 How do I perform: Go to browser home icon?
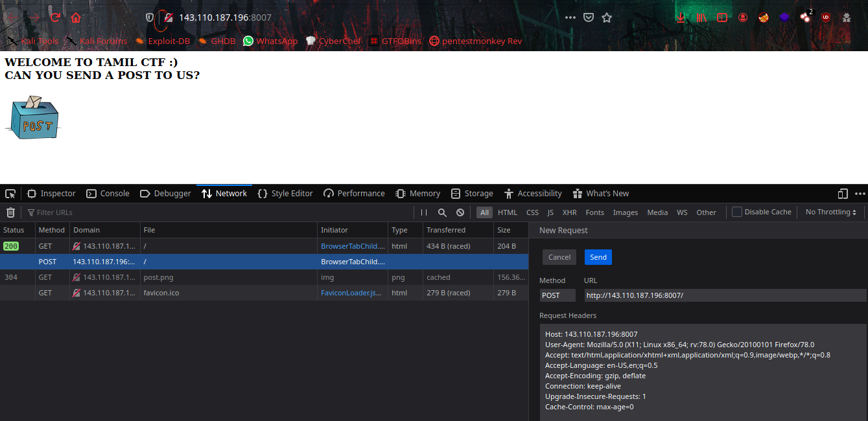coord(76,17)
